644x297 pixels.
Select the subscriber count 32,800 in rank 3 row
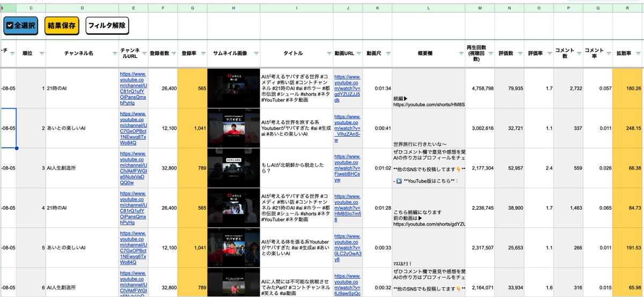coord(164,168)
